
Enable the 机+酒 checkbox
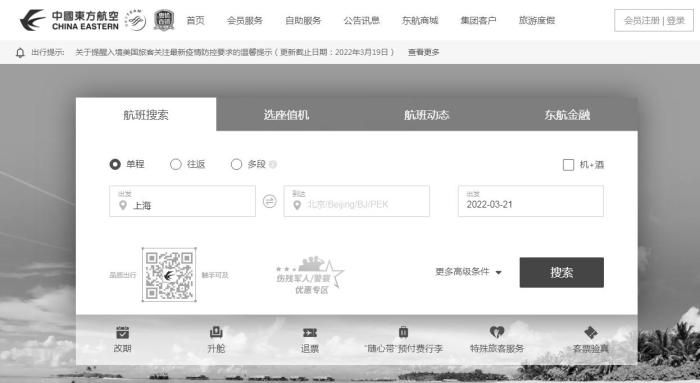click(568, 165)
